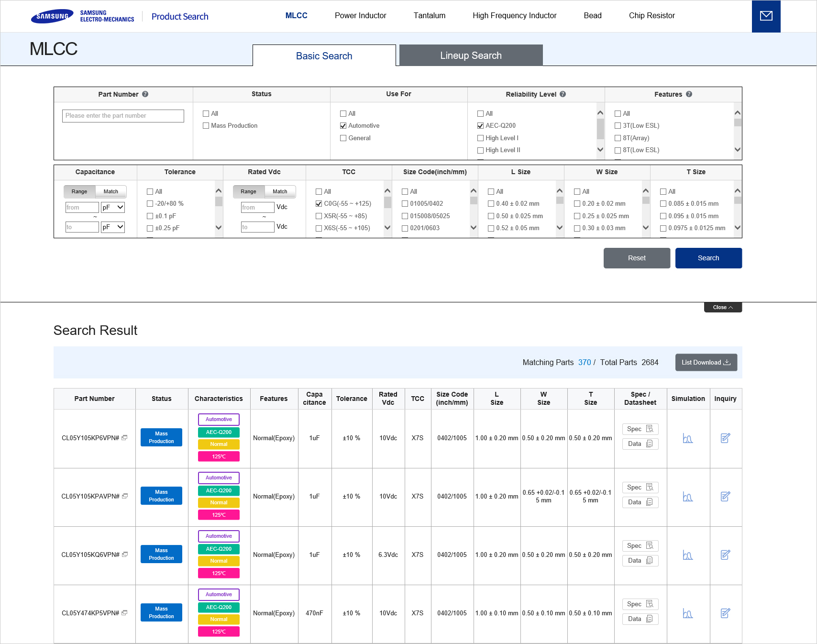
Task: Check X5R(-55 ~ +85) TCC checkbox
Action: 319,216
